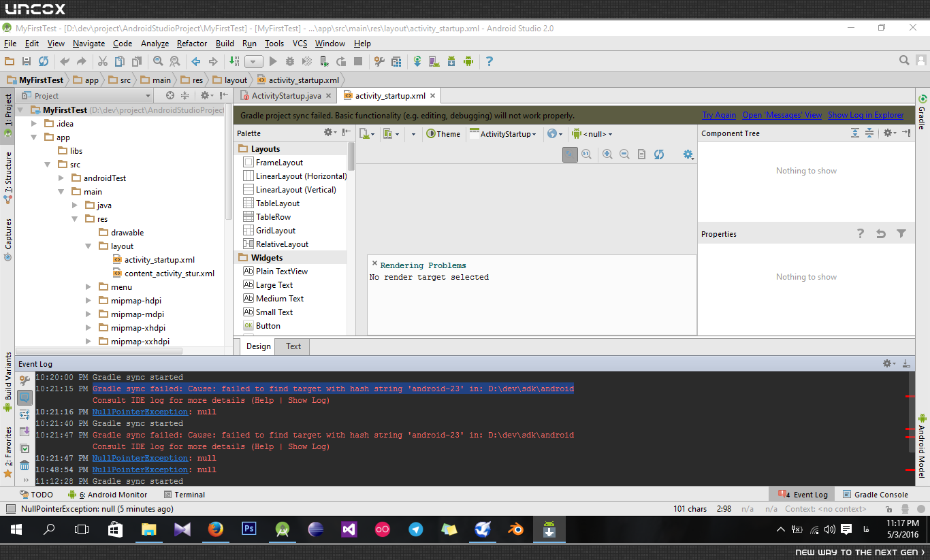This screenshot has width=930, height=560.
Task: Click Collapse All in Project panel
Action: [x=185, y=96]
